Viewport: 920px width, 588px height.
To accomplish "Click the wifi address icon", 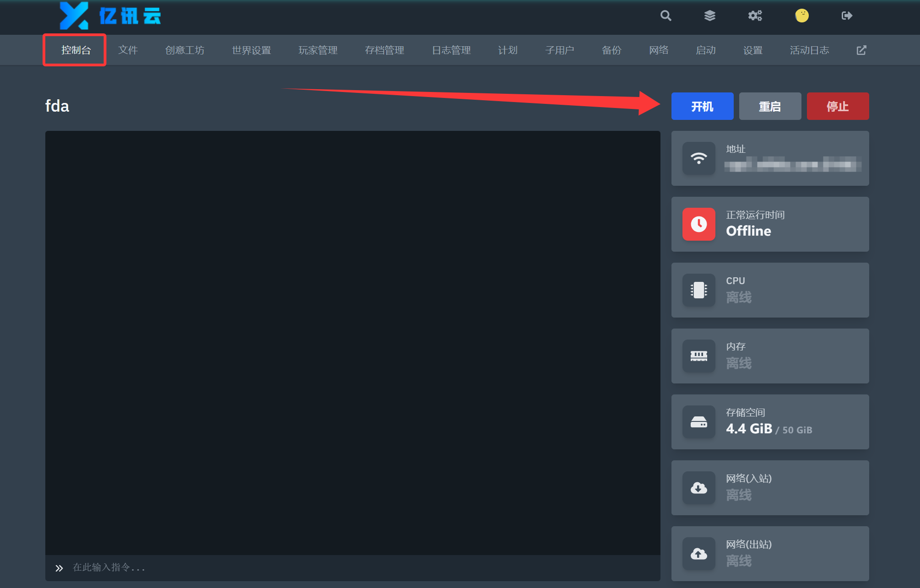I will [698, 158].
